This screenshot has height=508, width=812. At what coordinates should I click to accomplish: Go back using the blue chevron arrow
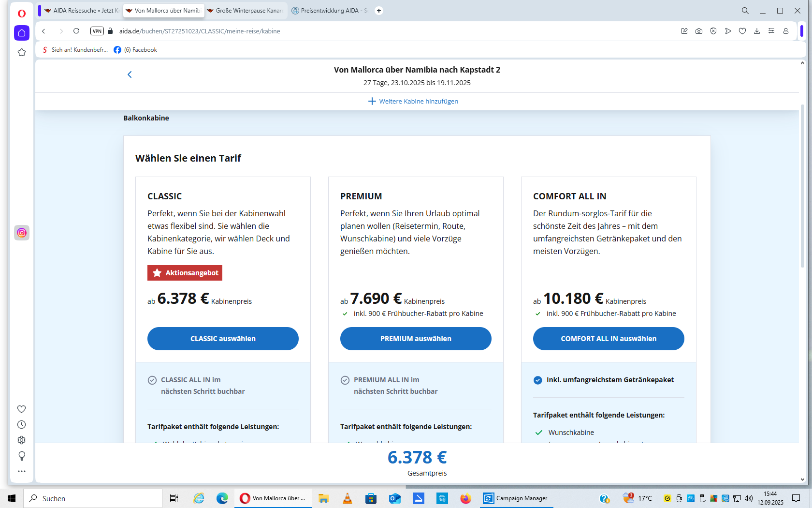point(130,75)
